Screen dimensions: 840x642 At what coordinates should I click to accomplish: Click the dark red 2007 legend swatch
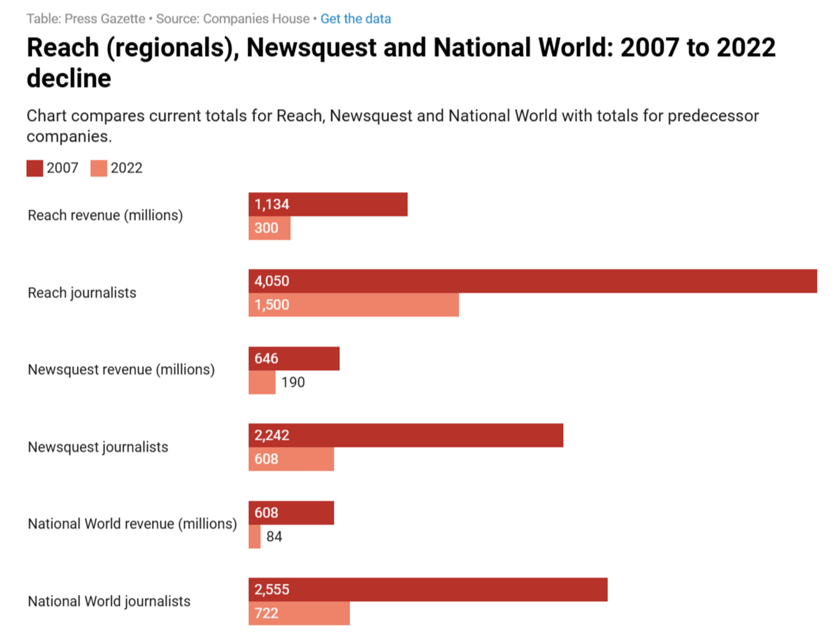(x=35, y=168)
